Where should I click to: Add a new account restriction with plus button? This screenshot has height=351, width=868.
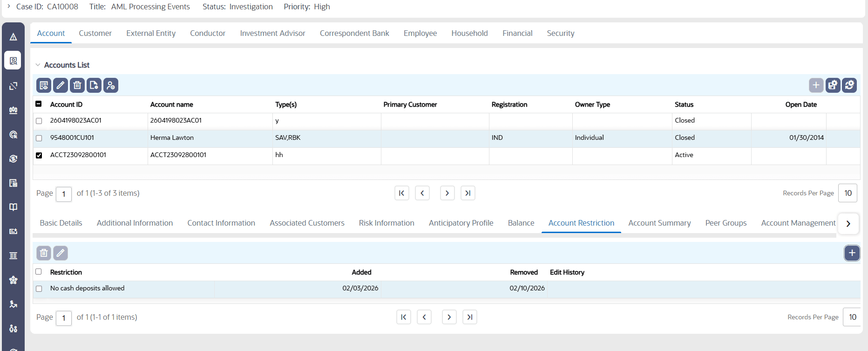(852, 253)
